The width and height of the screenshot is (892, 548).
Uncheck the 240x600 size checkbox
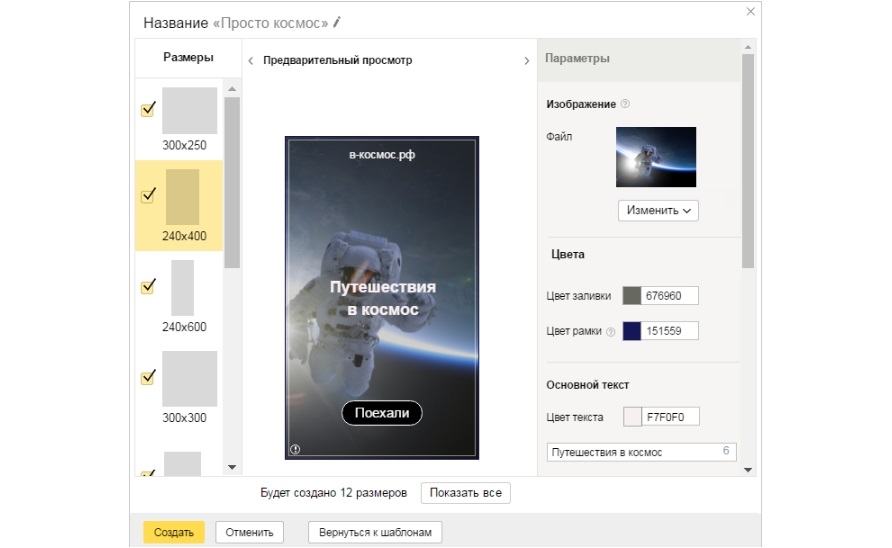[148, 286]
